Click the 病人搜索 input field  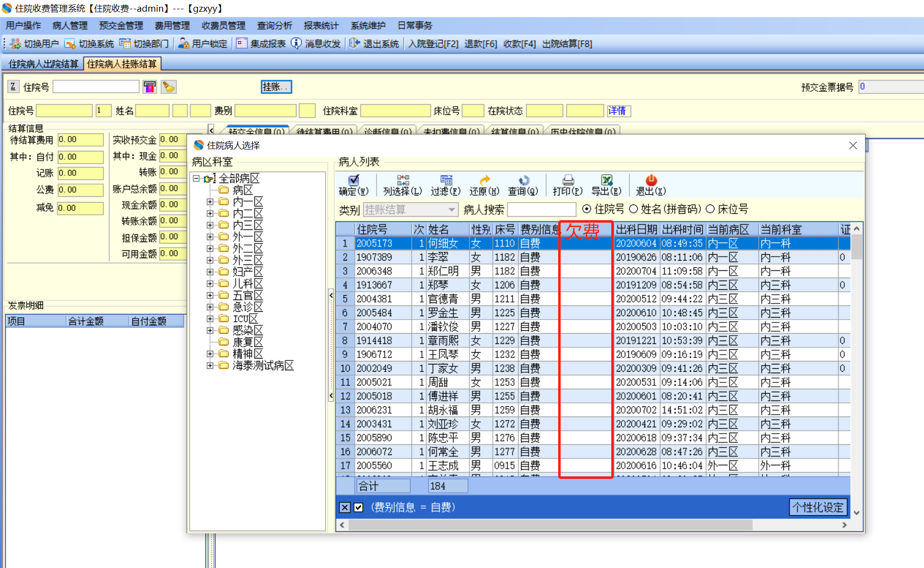542,209
